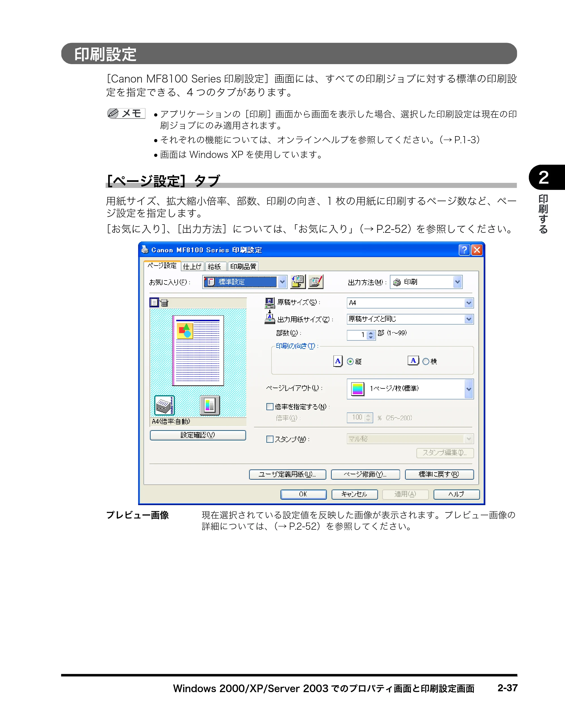
Task: Open the 出力用紙サイズ dropdown
Action: tap(469, 319)
